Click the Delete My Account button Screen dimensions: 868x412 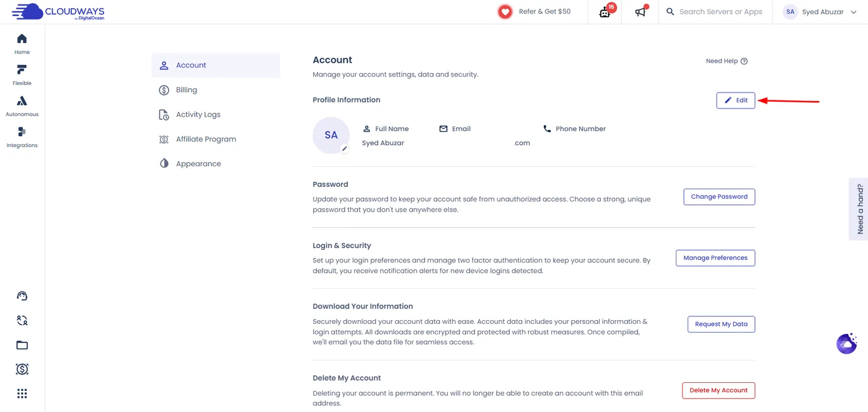(x=719, y=390)
